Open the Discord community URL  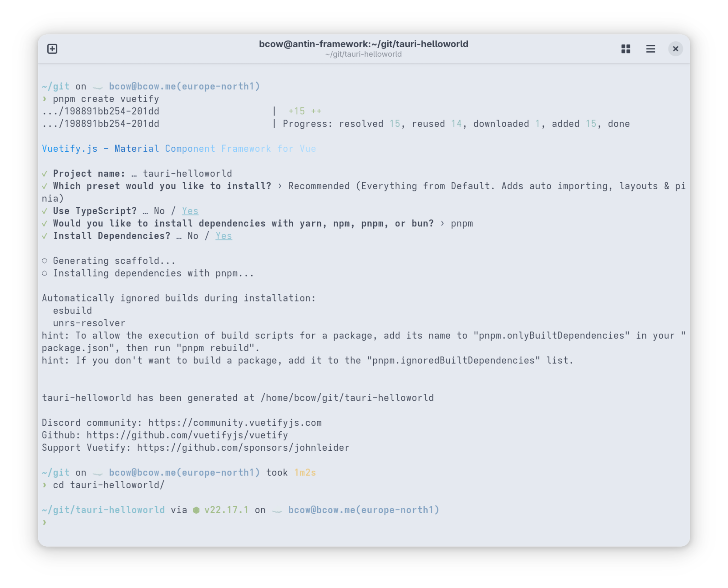pyautogui.click(x=235, y=423)
